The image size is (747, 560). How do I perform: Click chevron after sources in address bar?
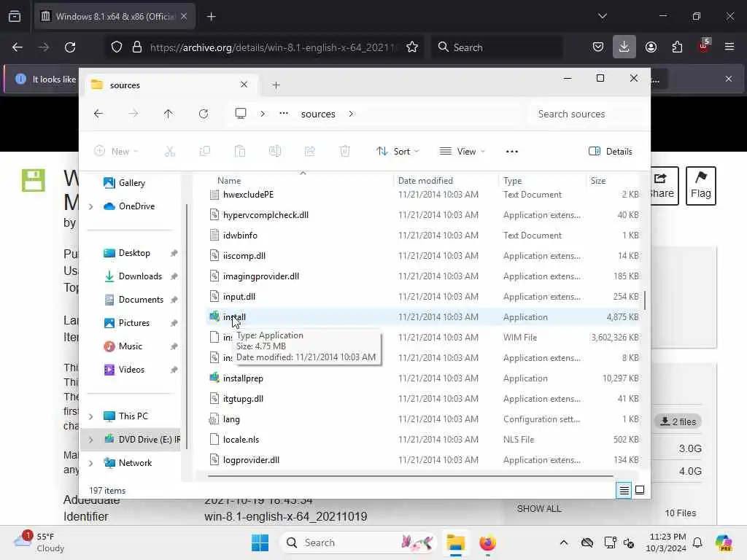[351, 114]
